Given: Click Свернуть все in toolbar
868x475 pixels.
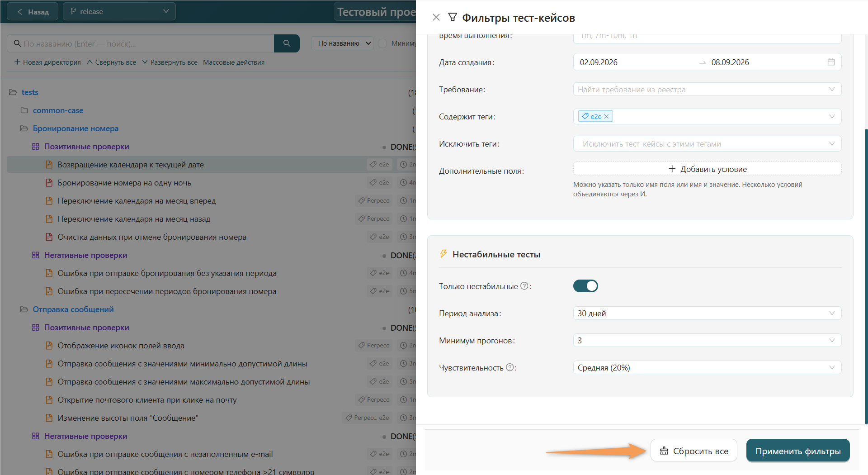Looking at the screenshot, I should (111, 62).
